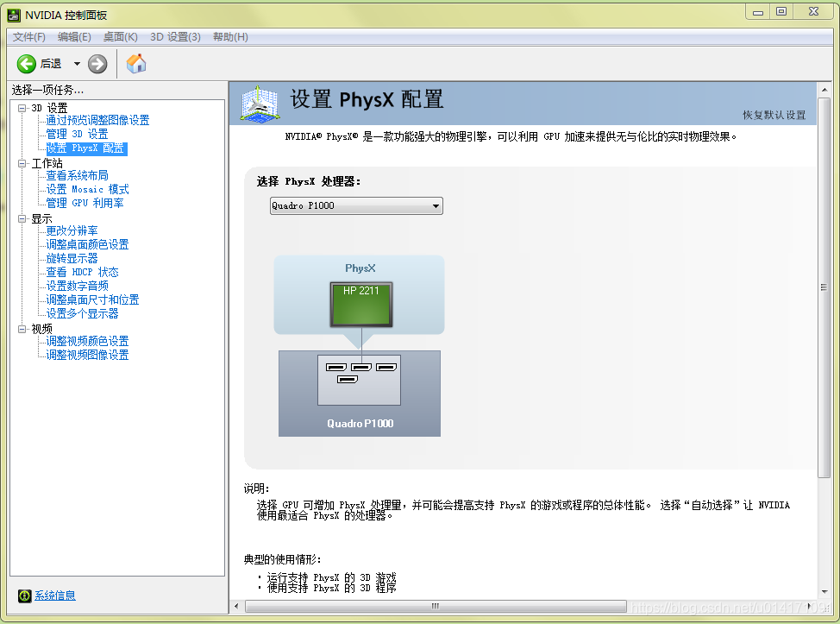The width and height of the screenshot is (840, 624).
Task: Open 旋转显示器
Action: [x=72, y=258]
